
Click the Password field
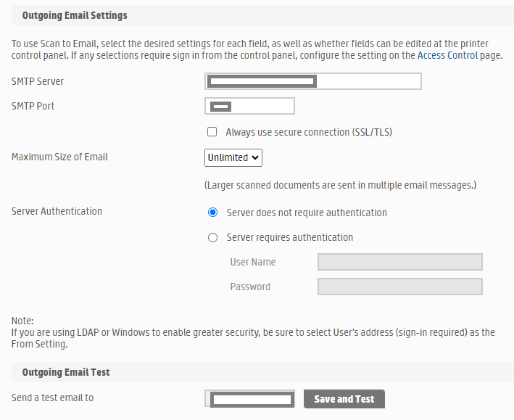(400, 287)
